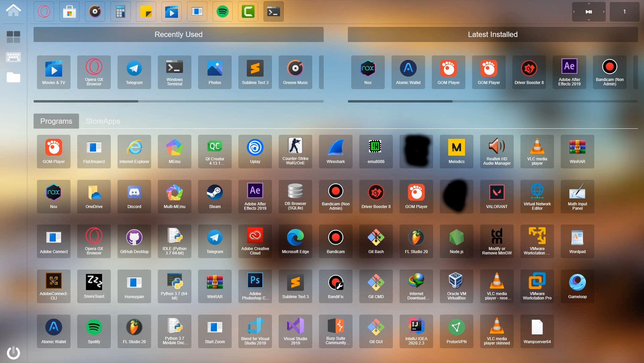Launch Oracle VM VirtualBox

pos(457,286)
